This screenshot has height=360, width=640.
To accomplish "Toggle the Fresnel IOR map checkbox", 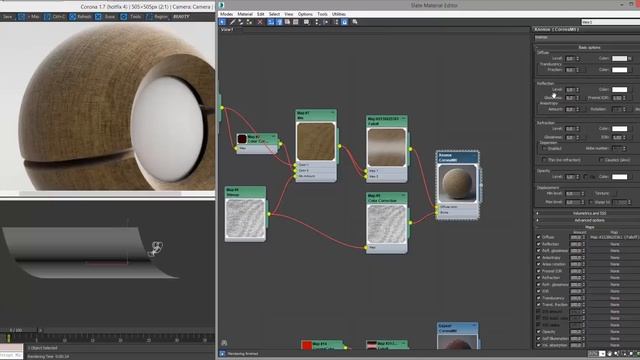I will 538,271.
